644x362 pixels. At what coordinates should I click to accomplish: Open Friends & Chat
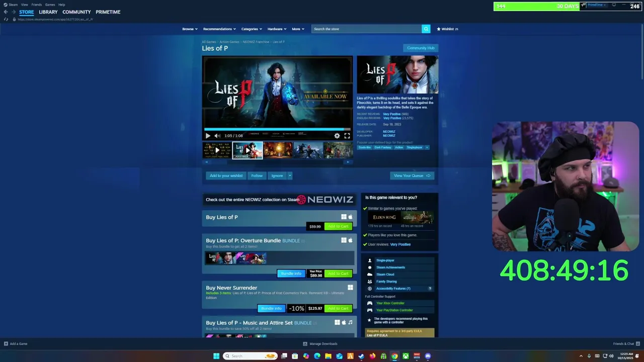pos(626,344)
